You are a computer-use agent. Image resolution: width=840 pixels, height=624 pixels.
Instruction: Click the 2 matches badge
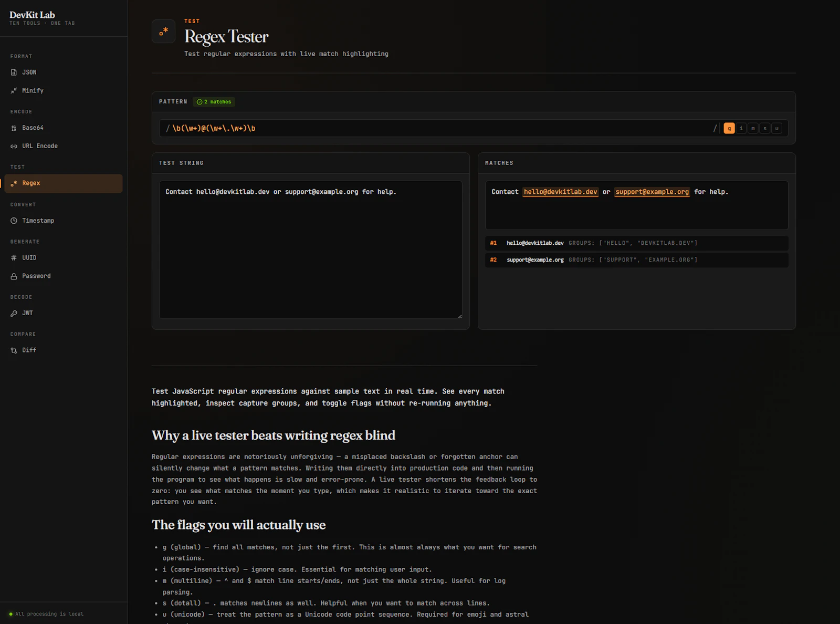click(214, 102)
